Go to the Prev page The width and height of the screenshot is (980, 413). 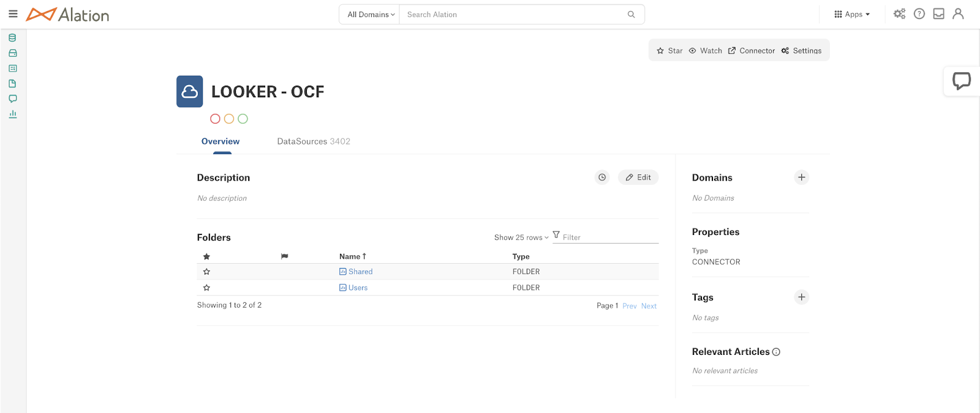(630, 306)
